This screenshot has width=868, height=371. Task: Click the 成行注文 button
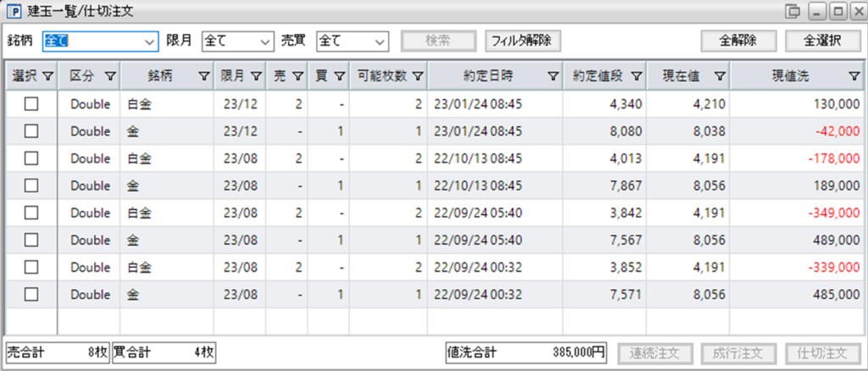click(739, 352)
